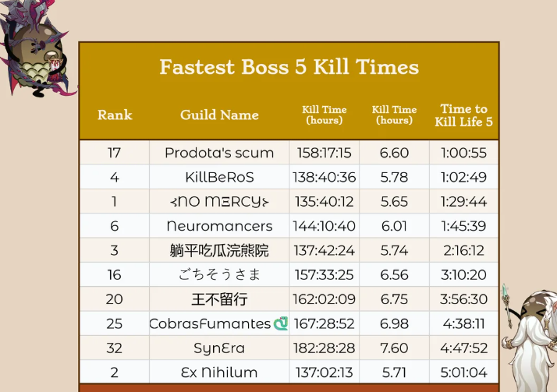Viewport: 557px width, 392px height.
Task: Select the Neuromancers guild name
Action: (219, 226)
